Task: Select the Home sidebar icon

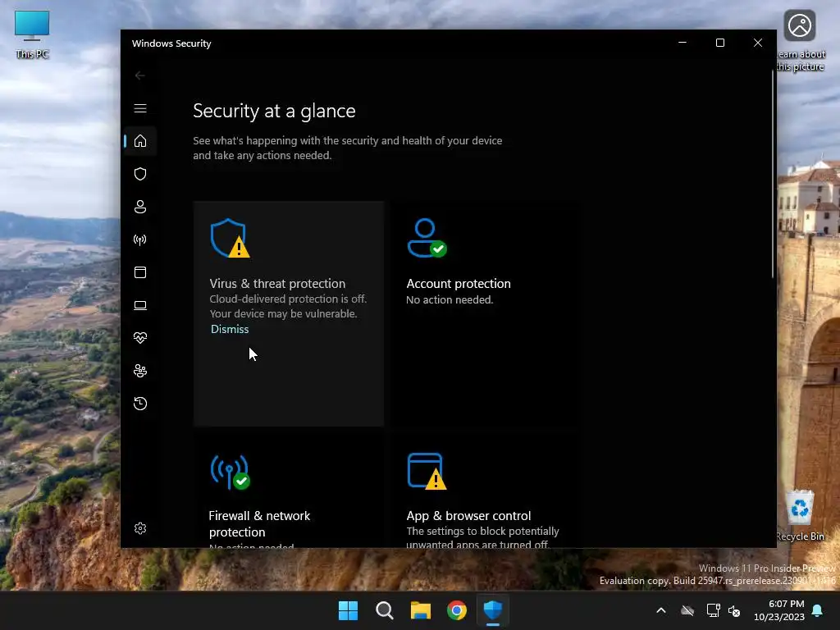Action: pyautogui.click(x=139, y=141)
